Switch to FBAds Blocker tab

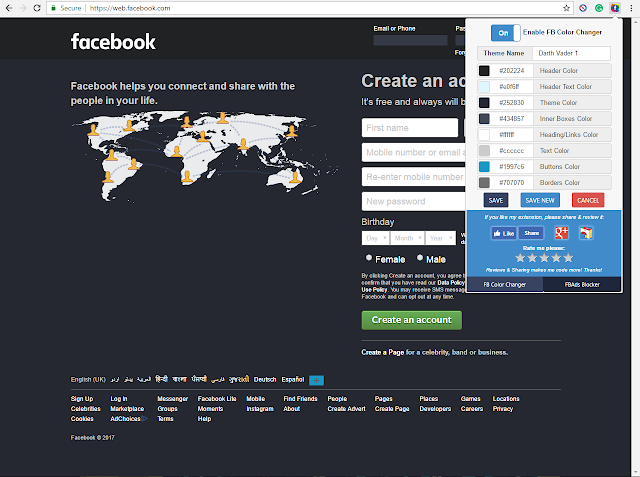click(582, 284)
